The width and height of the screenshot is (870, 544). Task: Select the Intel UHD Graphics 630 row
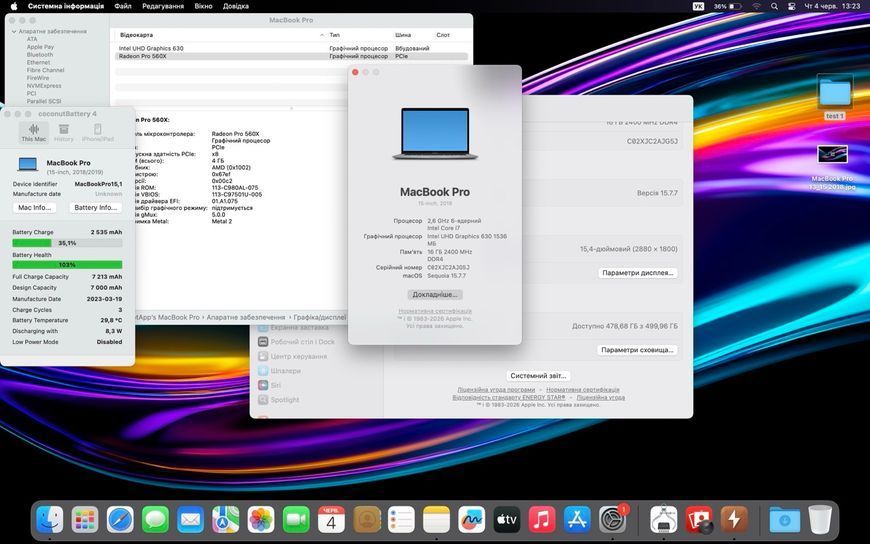coord(291,48)
